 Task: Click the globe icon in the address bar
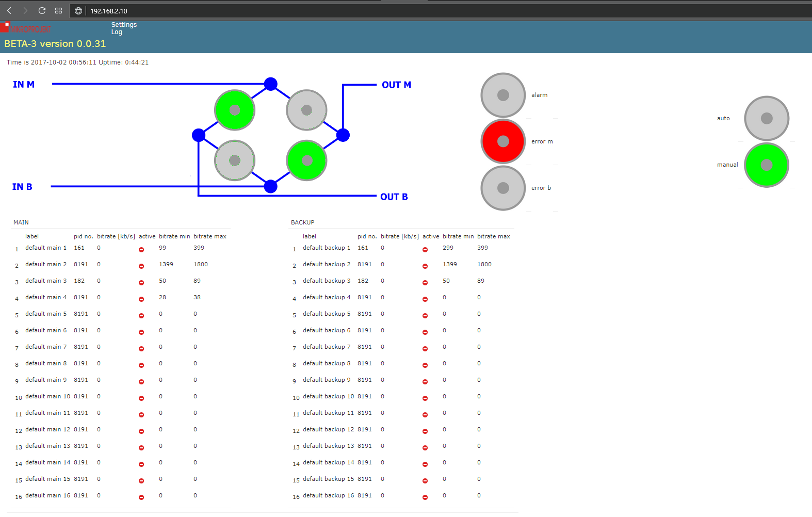pos(78,11)
